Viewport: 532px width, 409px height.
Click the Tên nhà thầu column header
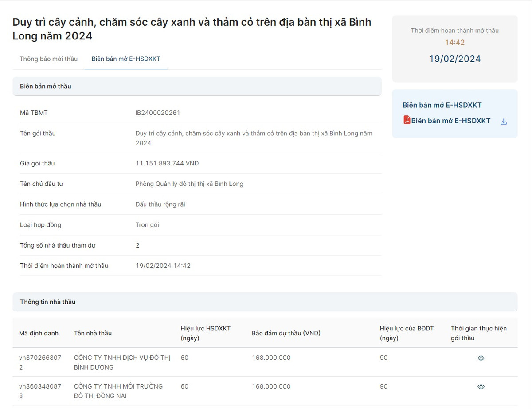[x=93, y=333]
